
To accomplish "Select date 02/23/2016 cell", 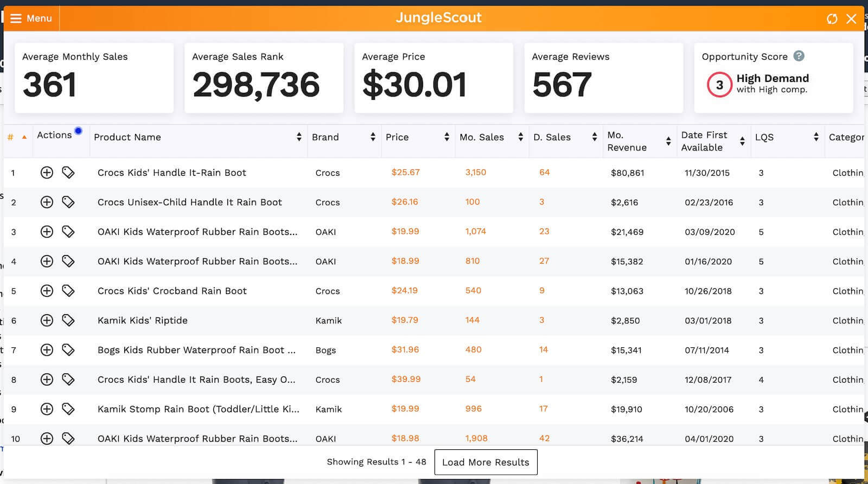I will 709,202.
